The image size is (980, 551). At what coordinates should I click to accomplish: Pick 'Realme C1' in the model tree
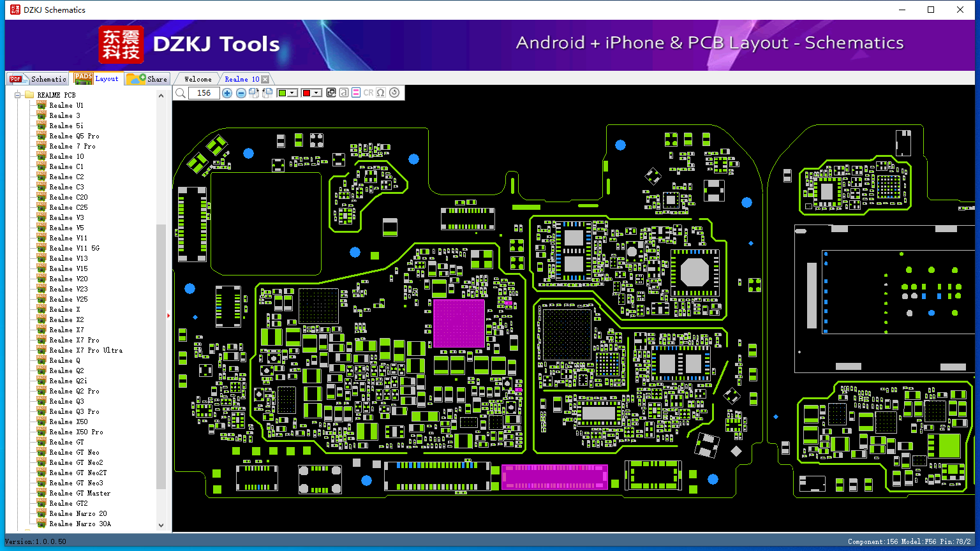point(66,166)
